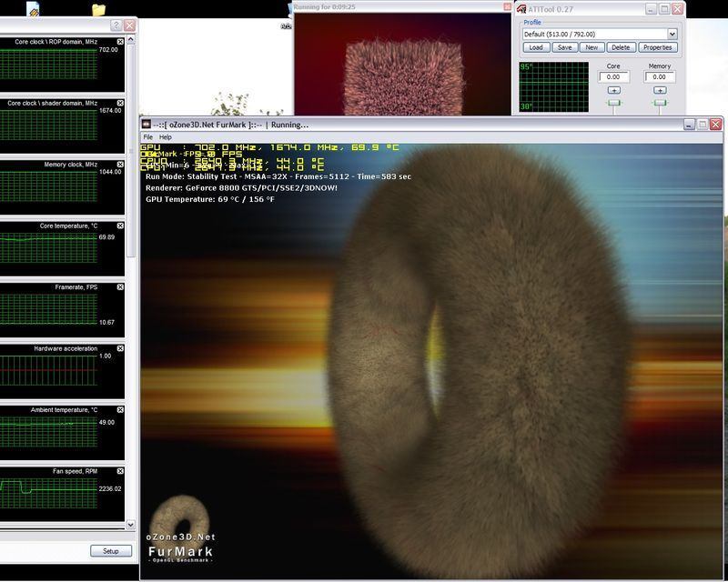Open the desktop folder icon
The width and height of the screenshot is (728, 582).
(98, 9)
